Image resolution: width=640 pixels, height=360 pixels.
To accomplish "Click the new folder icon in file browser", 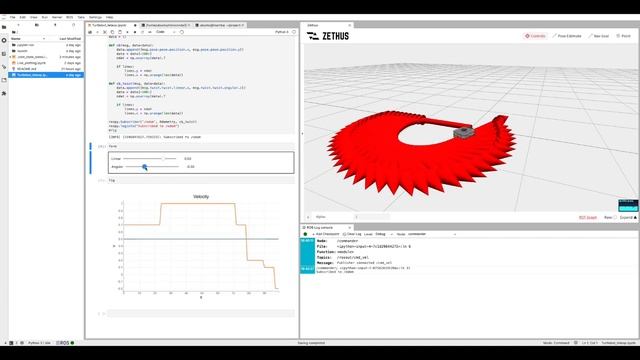I will [x=36, y=25].
